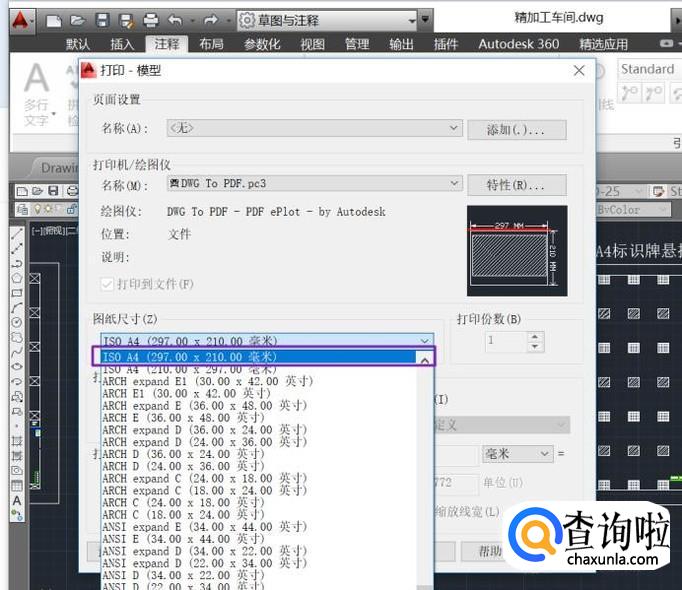Click the paper preview thumbnail showing 297 MM
The height and width of the screenshot is (590, 682).
tap(517, 251)
